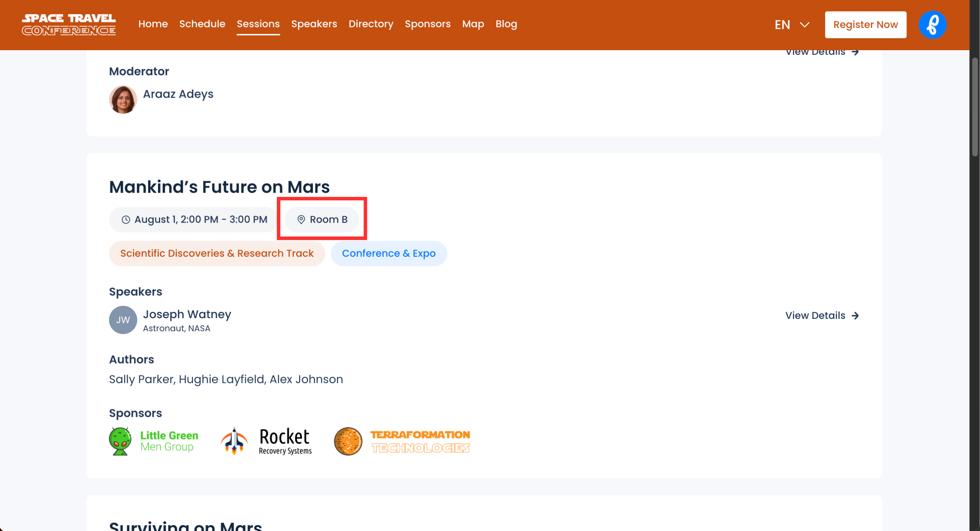The image size is (980, 531).
Task: Click the JW avatar for Joseph Watney
Action: click(x=123, y=320)
